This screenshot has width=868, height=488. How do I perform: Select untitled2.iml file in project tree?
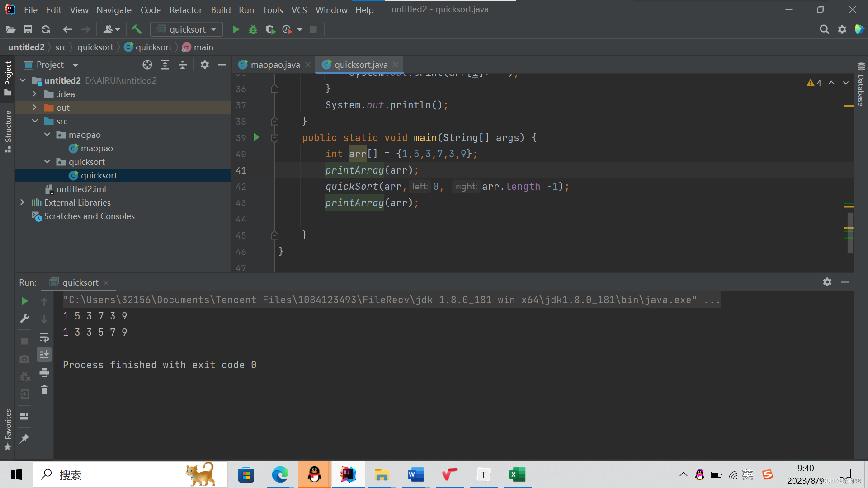81,189
